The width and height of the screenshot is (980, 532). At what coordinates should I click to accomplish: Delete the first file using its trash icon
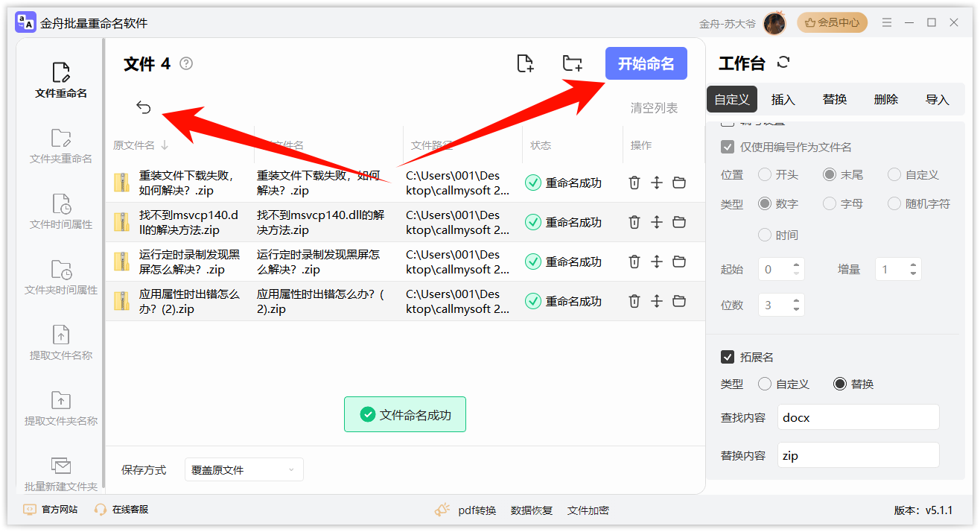point(634,182)
